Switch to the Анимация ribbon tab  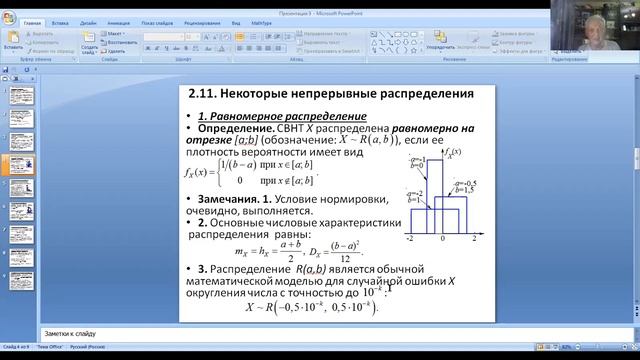118,24
